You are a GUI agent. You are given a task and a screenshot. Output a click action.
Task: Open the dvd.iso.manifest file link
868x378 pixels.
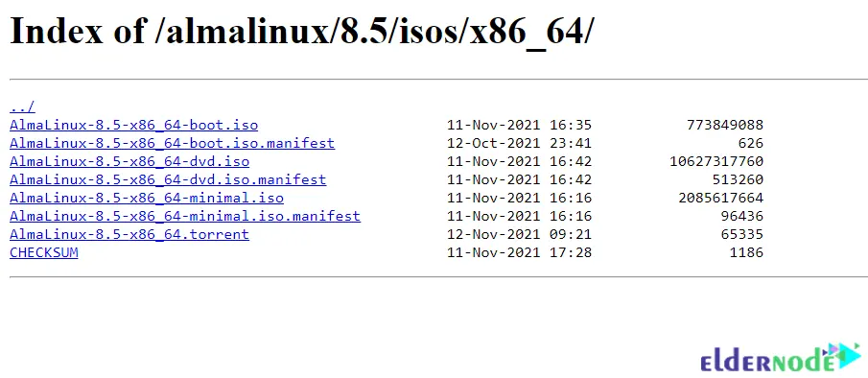[x=168, y=179]
